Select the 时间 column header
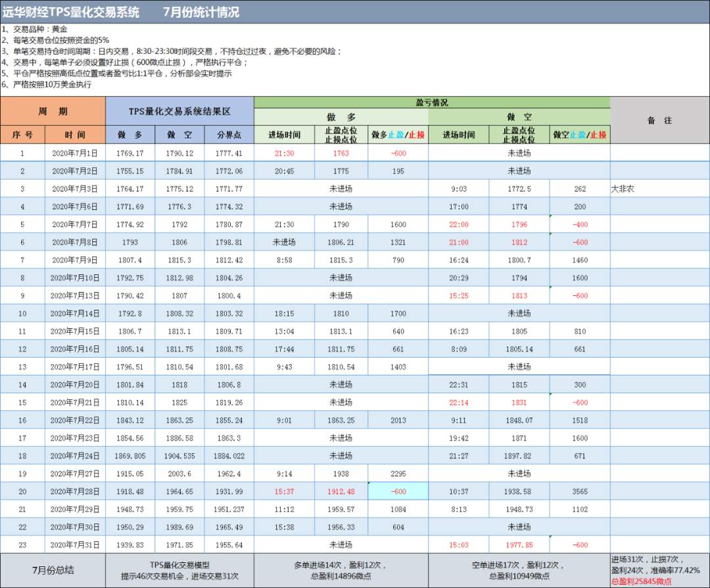This screenshot has height=588, width=710. (75, 135)
